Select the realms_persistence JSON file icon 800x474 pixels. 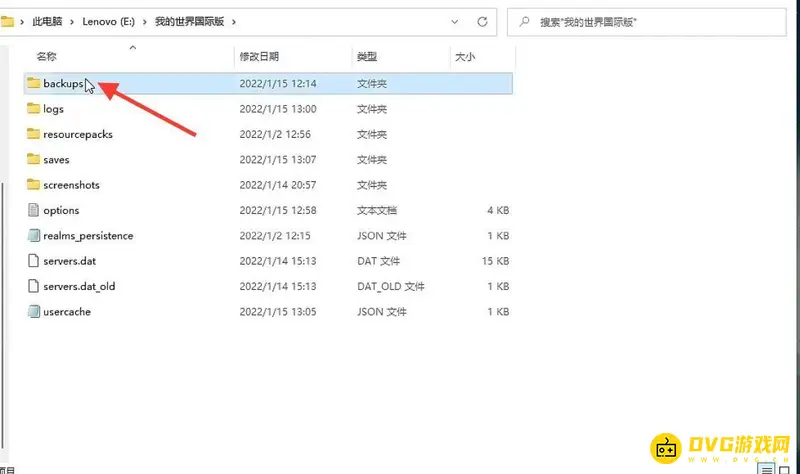click(x=33, y=236)
